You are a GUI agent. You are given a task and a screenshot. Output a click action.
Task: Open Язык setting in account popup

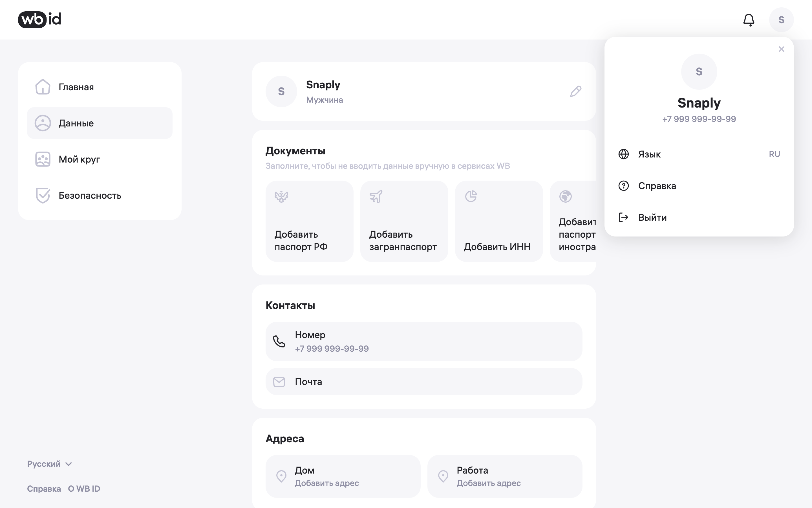699,154
